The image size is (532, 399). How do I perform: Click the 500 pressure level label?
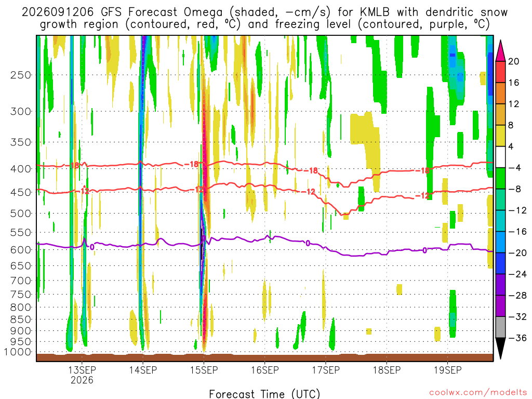click(x=21, y=214)
